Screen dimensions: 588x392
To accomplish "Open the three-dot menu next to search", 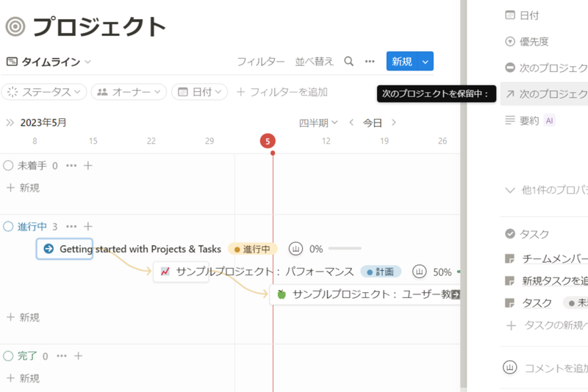I will [370, 62].
